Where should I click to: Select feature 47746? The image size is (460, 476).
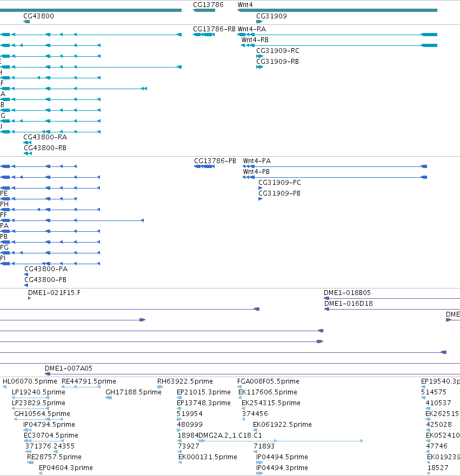pos(437,446)
